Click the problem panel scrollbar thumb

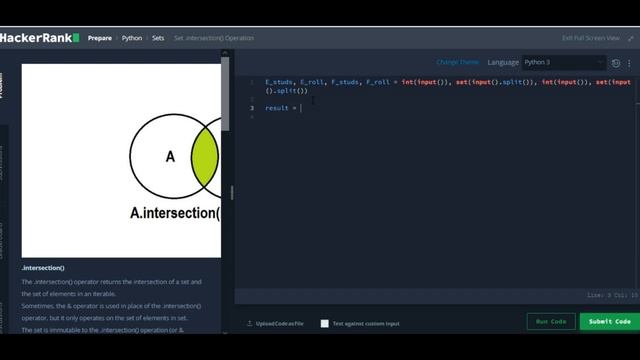225,93
